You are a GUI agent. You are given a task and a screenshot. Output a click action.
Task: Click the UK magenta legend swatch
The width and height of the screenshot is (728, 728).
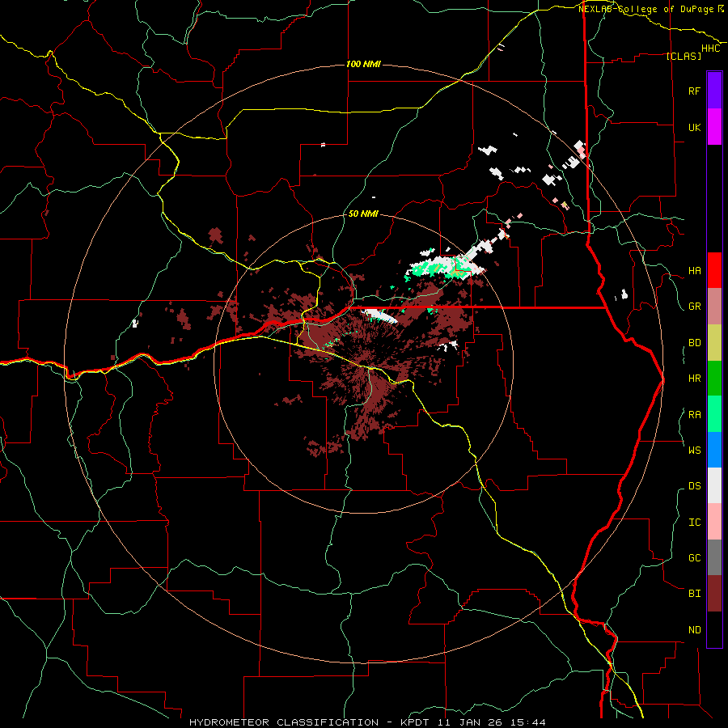pyautogui.click(x=714, y=127)
